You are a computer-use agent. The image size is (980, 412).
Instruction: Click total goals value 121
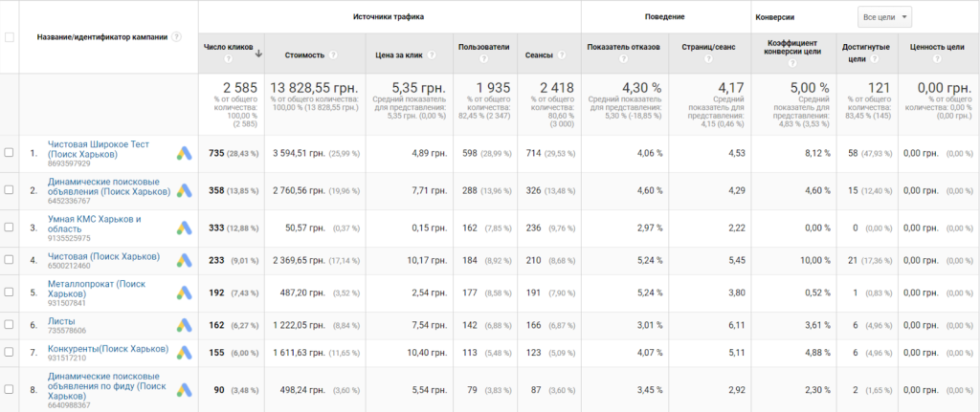pos(880,88)
